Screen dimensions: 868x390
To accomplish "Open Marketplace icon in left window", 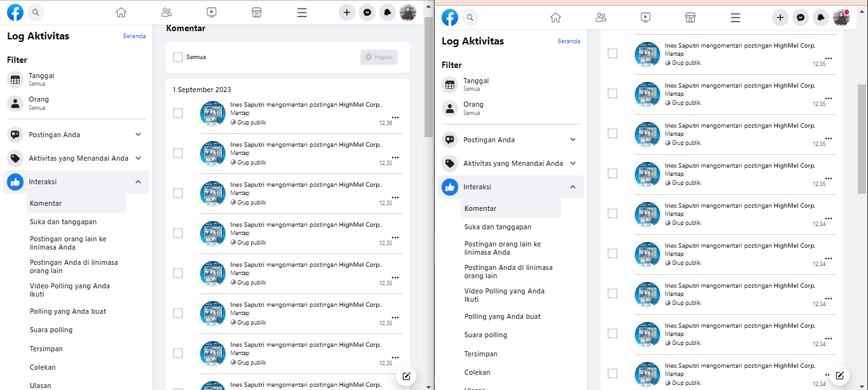I will (257, 12).
